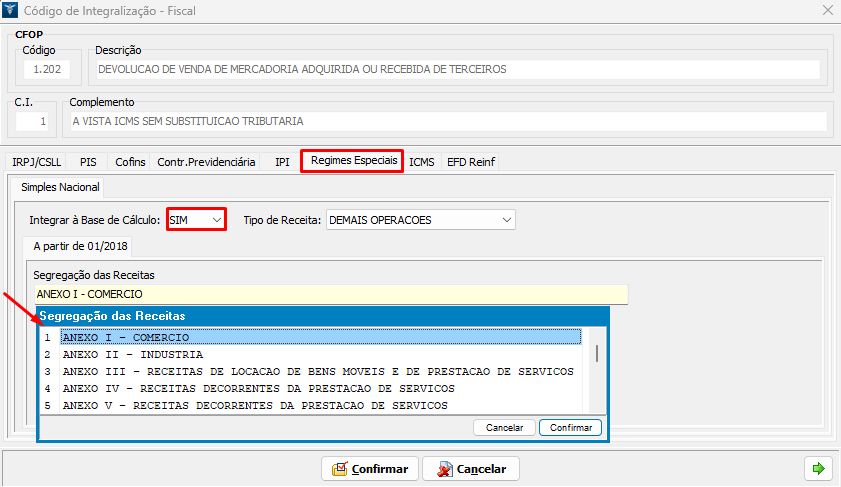Switch to the IPI tab
The width and height of the screenshot is (841, 487).
tap(282, 162)
